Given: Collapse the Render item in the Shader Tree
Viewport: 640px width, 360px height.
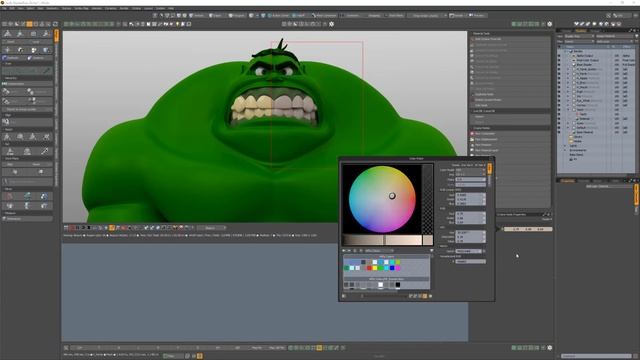Looking at the screenshot, I should (x=566, y=51).
